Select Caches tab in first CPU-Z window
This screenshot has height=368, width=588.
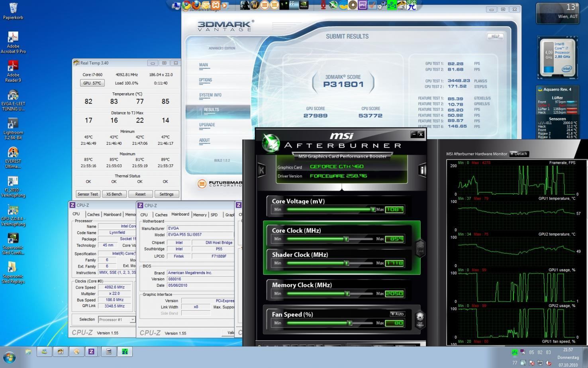tap(93, 215)
